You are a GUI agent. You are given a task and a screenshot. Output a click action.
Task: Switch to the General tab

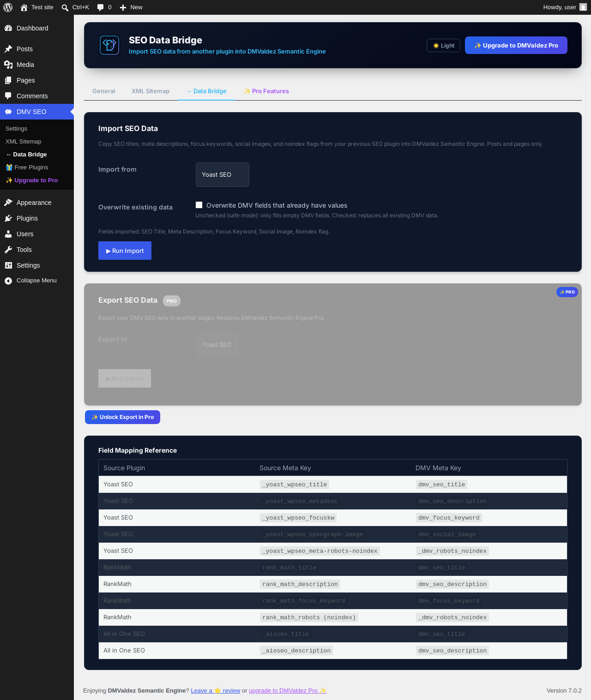tap(104, 91)
